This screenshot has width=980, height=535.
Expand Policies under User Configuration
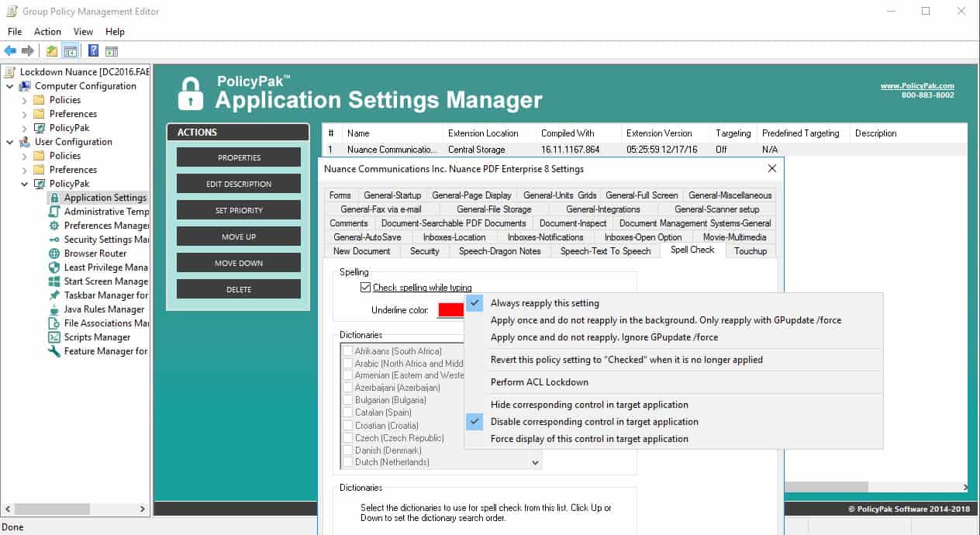(x=24, y=156)
